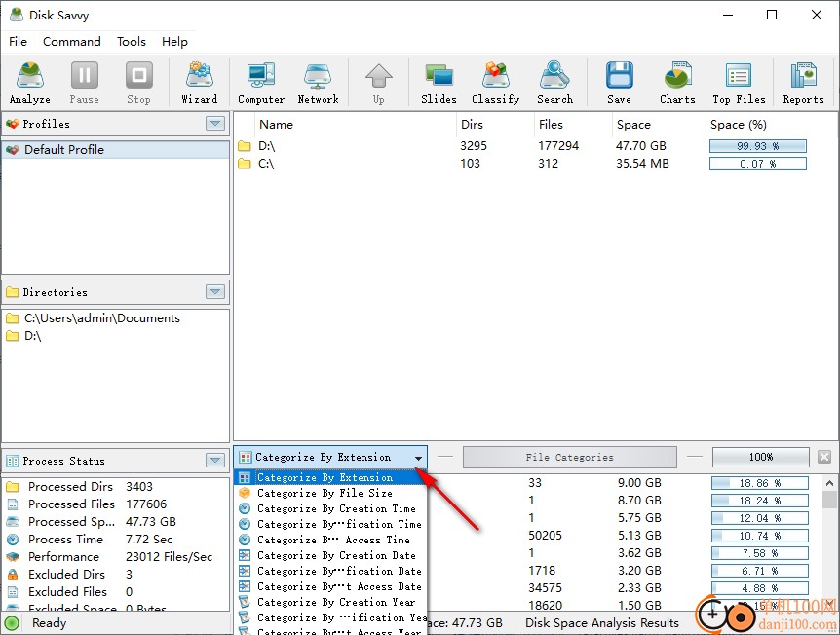Screen dimensions: 840x635
Task: Click the Processed Dirs status row
Action: coord(116,487)
